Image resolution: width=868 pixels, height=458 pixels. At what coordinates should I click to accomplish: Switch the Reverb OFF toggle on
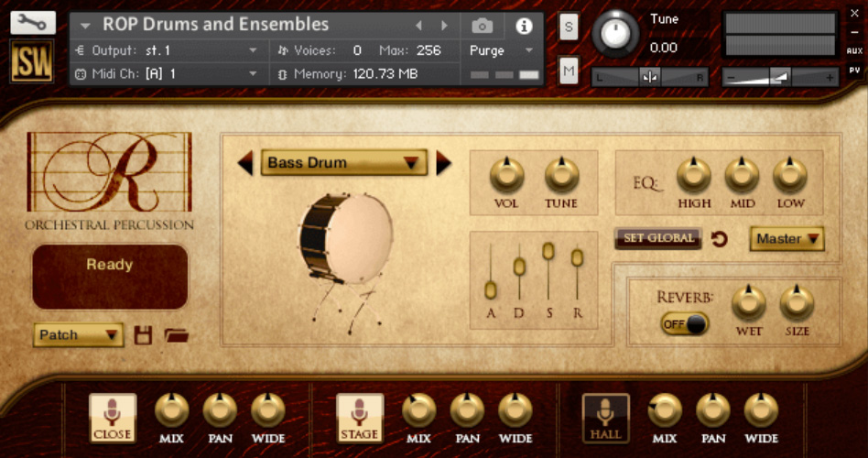coord(684,324)
